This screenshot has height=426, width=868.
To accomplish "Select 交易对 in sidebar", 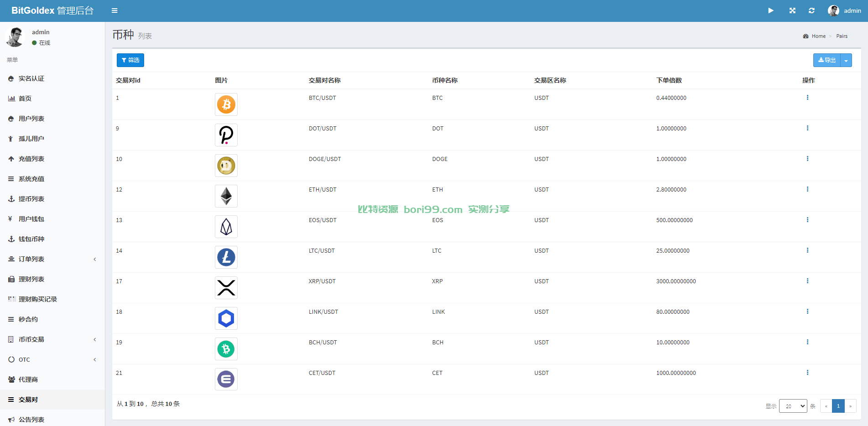I will pos(52,400).
